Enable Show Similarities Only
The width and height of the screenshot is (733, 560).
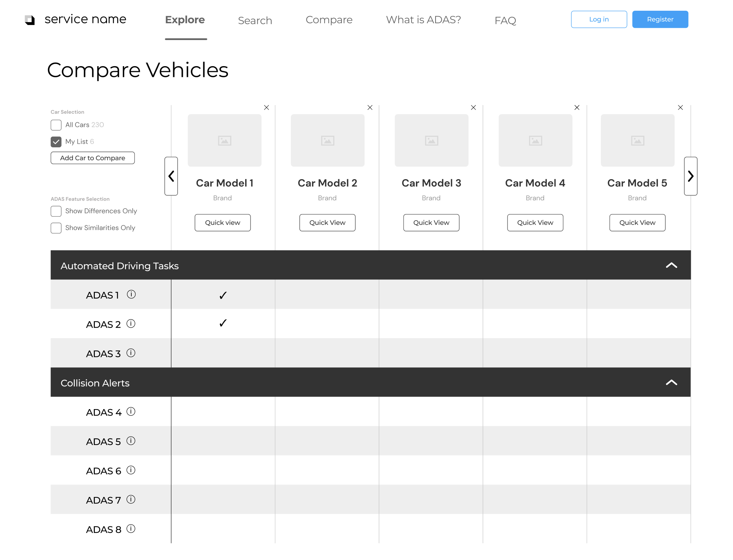pos(56,228)
